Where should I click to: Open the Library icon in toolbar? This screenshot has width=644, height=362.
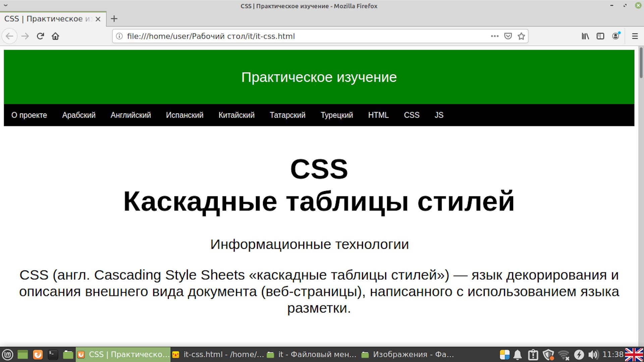(x=585, y=36)
